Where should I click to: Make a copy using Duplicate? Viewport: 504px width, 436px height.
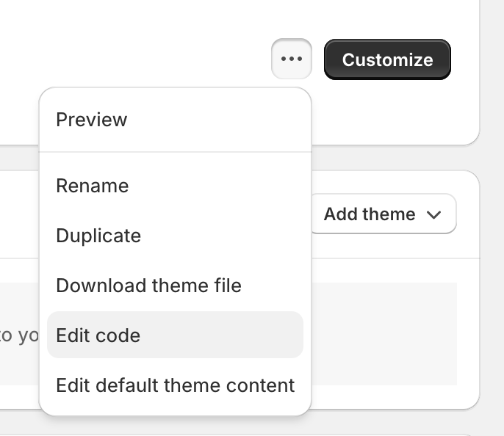pyautogui.click(x=98, y=236)
